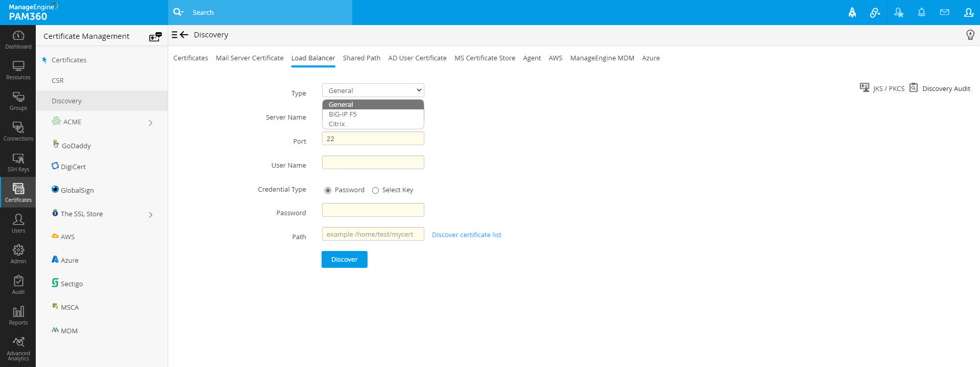
Task: Open Discovery in the left menu
Action: point(102,101)
